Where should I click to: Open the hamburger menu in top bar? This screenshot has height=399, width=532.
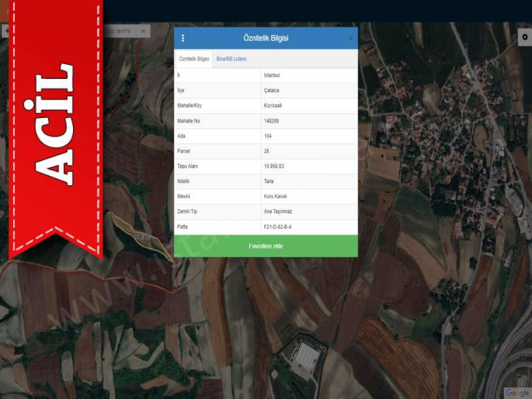click(x=8, y=11)
